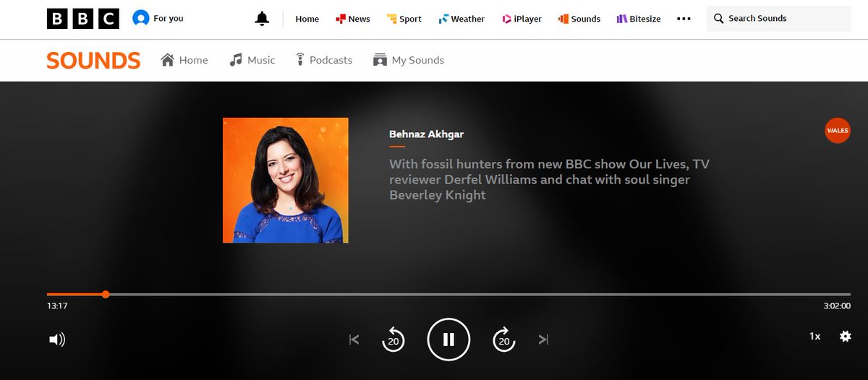Open BBC News link

coord(352,19)
